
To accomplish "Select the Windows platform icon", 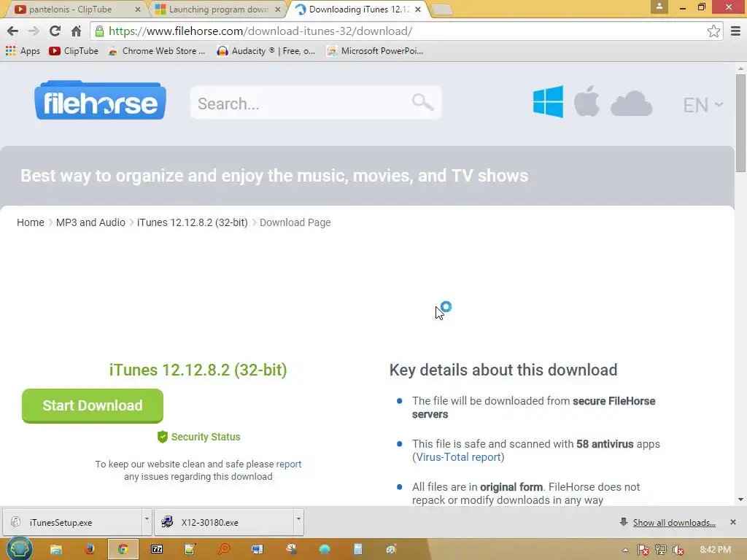I will [548, 101].
